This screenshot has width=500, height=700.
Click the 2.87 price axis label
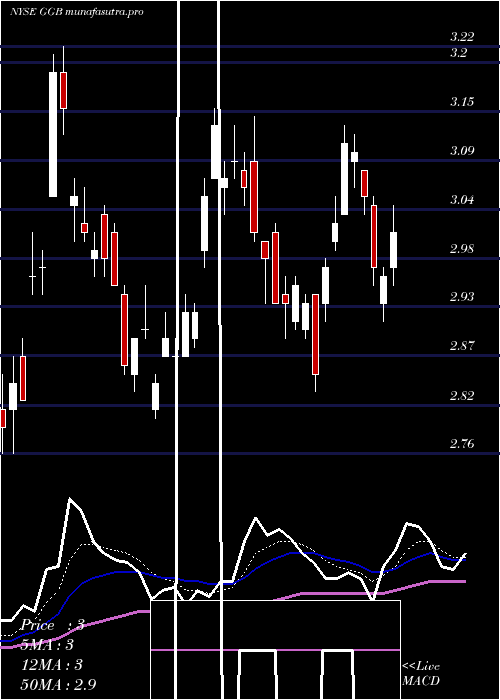(462, 346)
